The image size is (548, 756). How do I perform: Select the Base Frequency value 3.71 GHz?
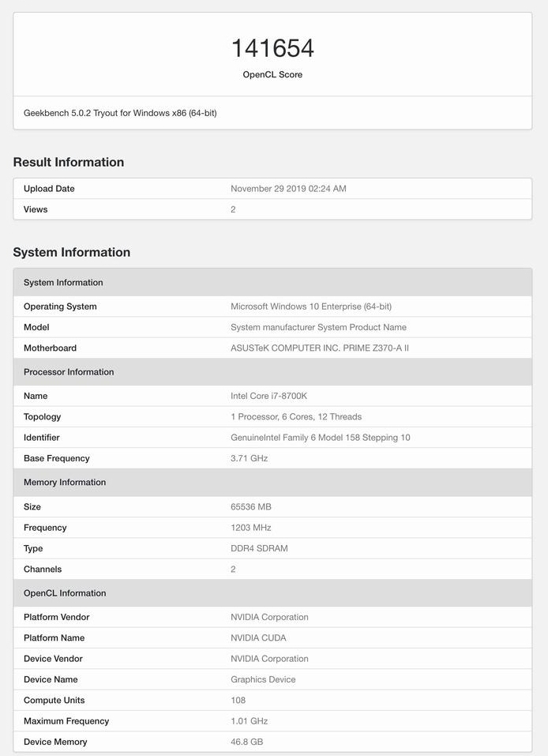(250, 458)
